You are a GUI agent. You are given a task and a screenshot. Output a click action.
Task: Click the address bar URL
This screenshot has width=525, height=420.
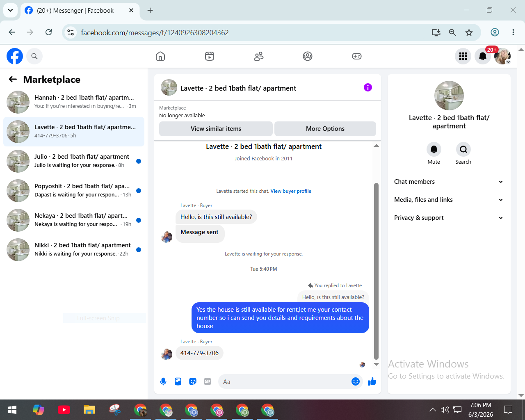pos(155,33)
